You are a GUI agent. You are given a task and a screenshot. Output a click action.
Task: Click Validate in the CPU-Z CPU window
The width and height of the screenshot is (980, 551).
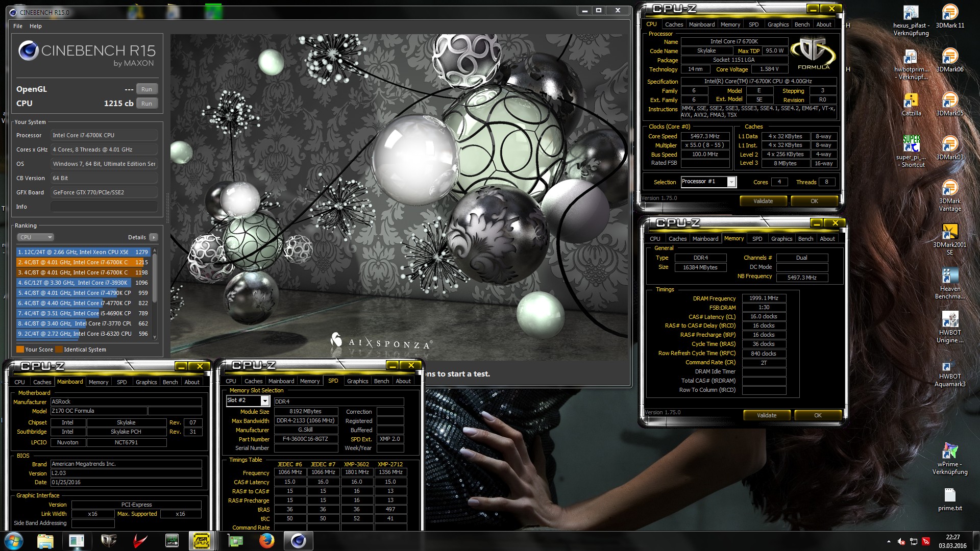(763, 201)
